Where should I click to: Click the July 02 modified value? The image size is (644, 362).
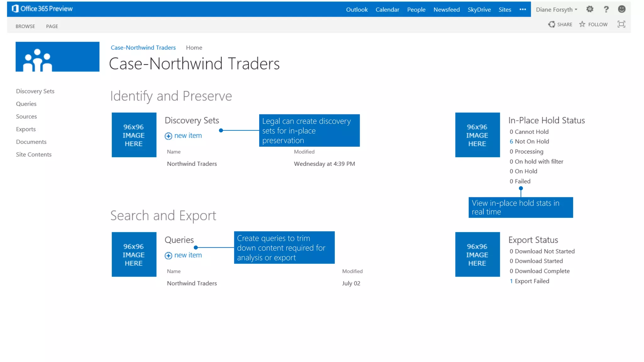click(x=351, y=283)
